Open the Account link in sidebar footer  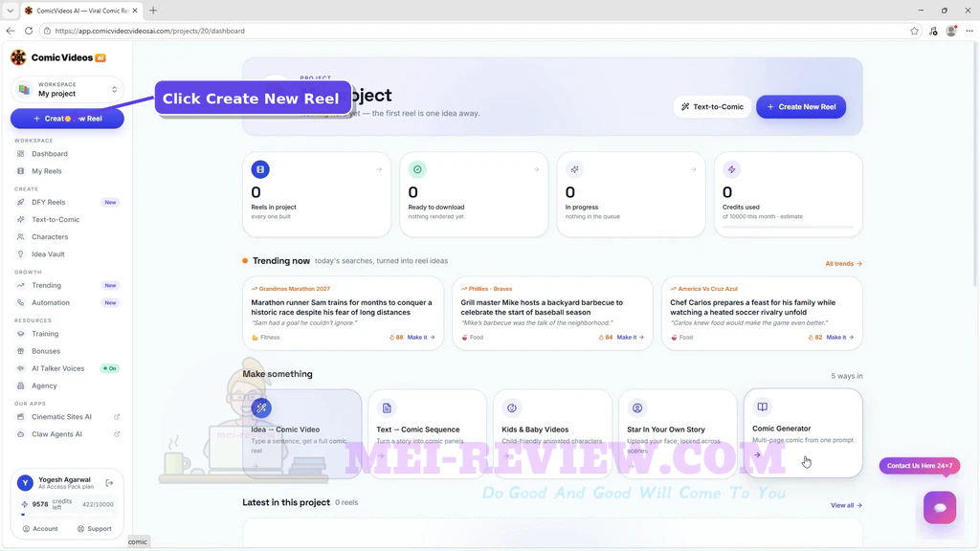tap(40, 528)
